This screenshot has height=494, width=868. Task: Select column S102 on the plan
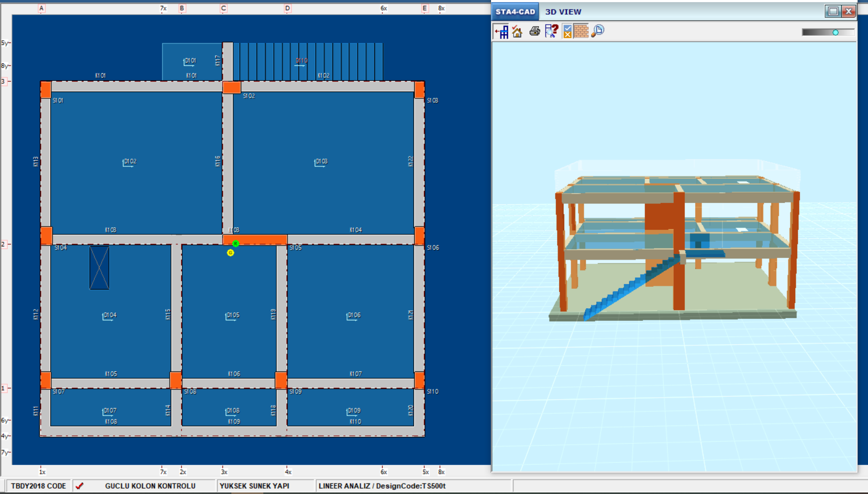(x=231, y=87)
